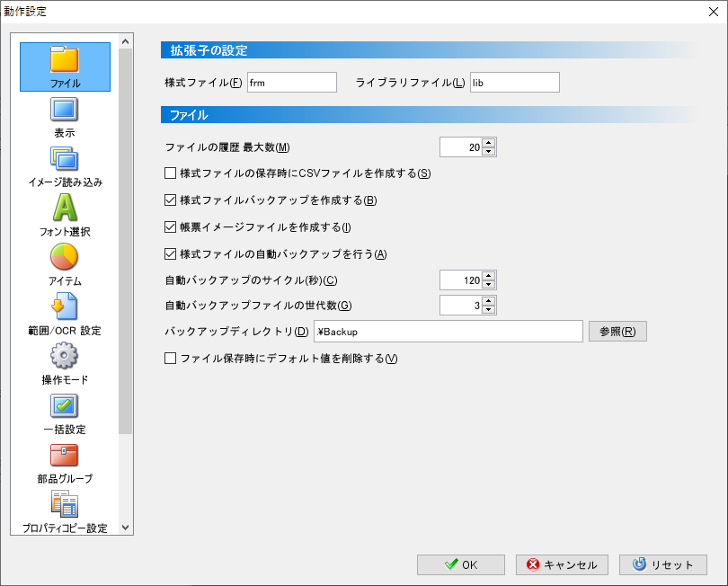The image size is (728, 586).
Task: Open the アイテム pie chart icon
Action: pos(65,259)
